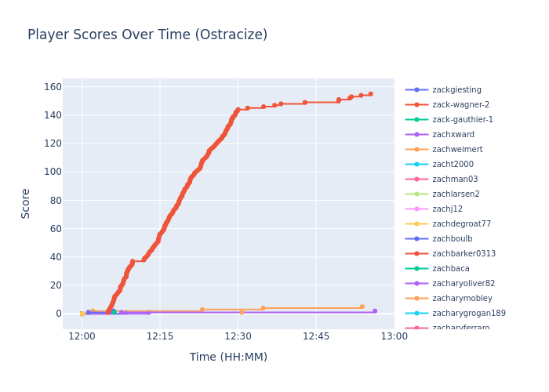This screenshot has height=392, width=549.
Task: Click zachlarsen2 light green legend swatch
Action: [416, 194]
